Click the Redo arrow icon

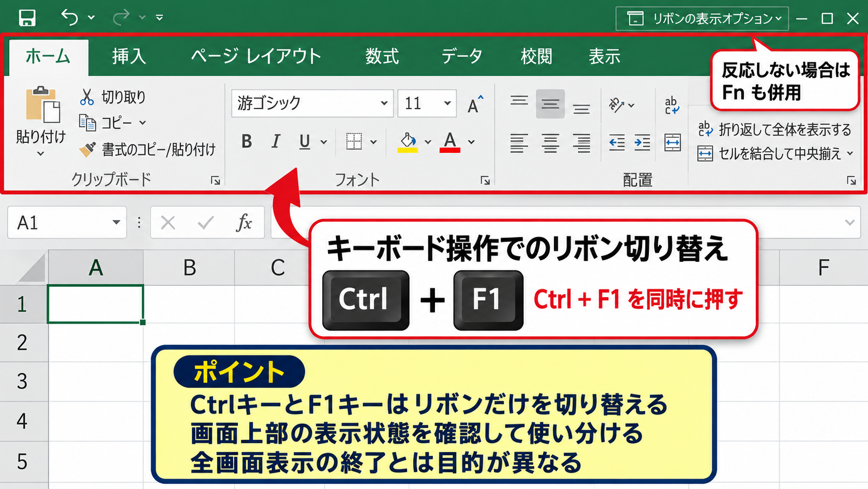(x=121, y=17)
